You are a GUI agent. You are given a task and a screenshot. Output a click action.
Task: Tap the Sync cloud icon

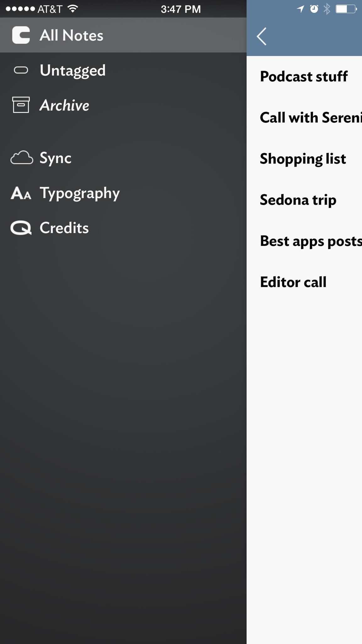[x=21, y=158]
